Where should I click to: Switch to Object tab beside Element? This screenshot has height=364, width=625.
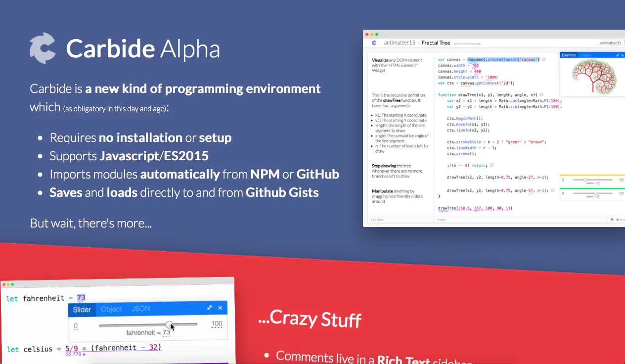click(x=585, y=55)
